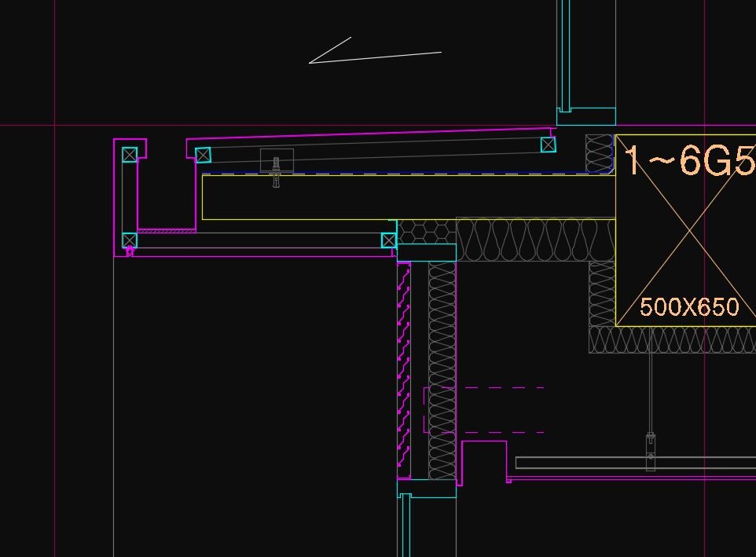The image size is (756, 557).
Task: Click the cyan crossed square left of the anchor bolt
Action: 203,156
